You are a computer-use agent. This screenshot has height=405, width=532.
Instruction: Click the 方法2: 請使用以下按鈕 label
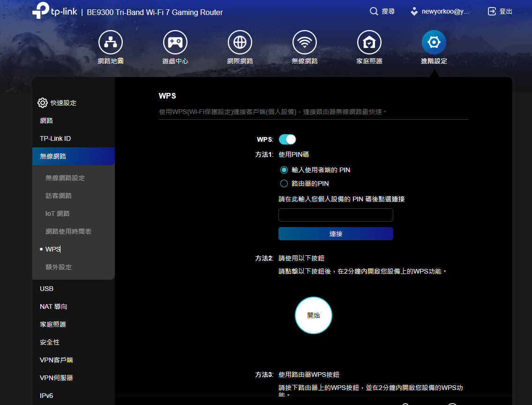pos(290,258)
